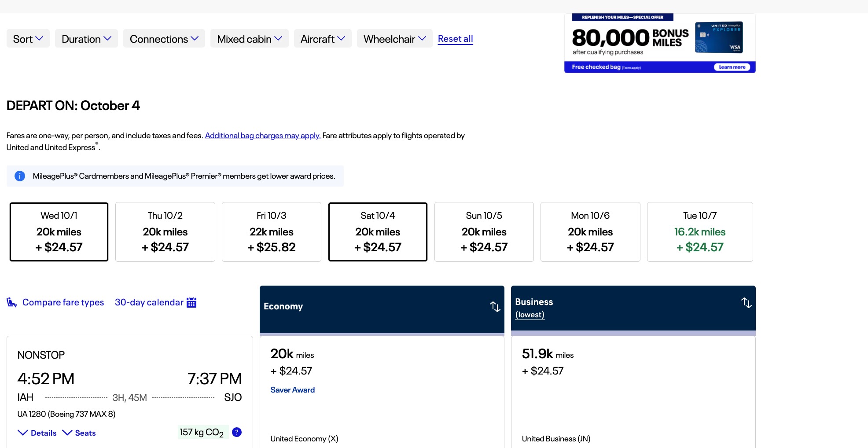This screenshot has width=868, height=448.
Task: Open the Additional bag charges may apply link
Action: tap(262, 136)
